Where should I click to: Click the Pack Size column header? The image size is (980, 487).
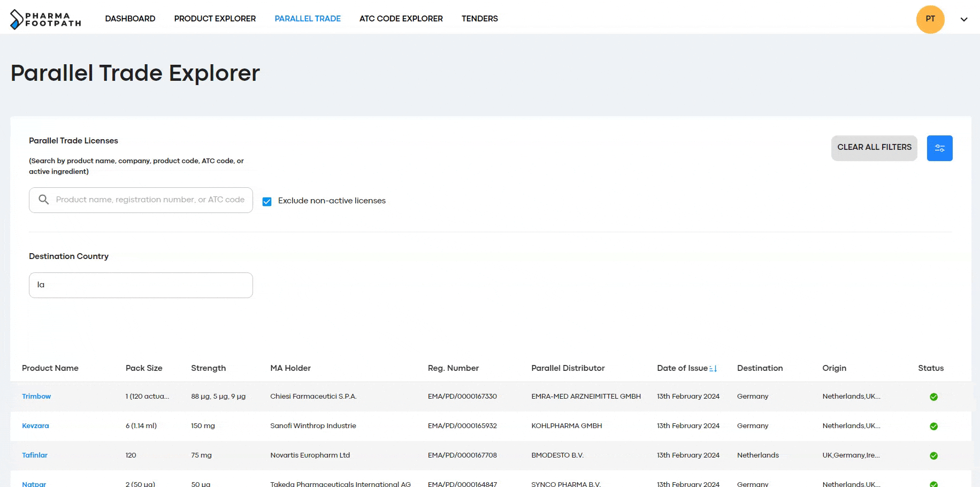click(x=144, y=368)
